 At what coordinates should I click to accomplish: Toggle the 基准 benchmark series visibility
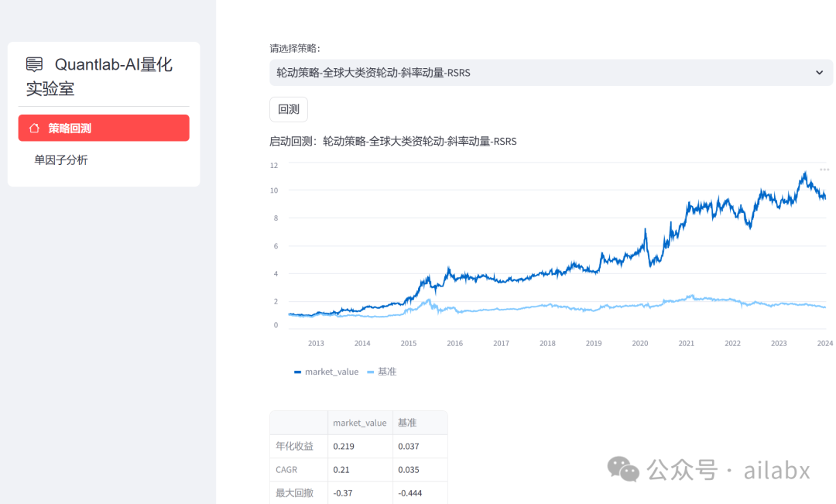coord(383,372)
